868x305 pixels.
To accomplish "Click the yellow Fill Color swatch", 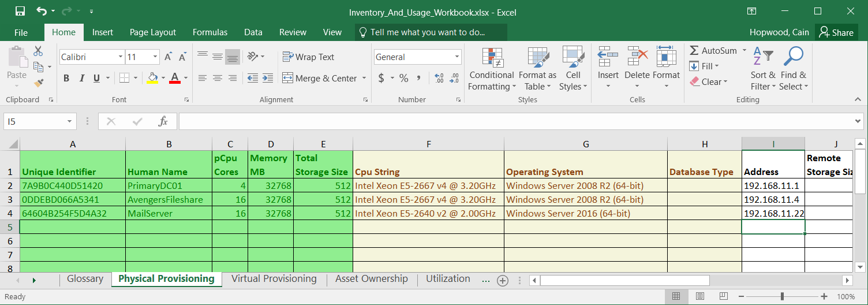I will [x=152, y=78].
